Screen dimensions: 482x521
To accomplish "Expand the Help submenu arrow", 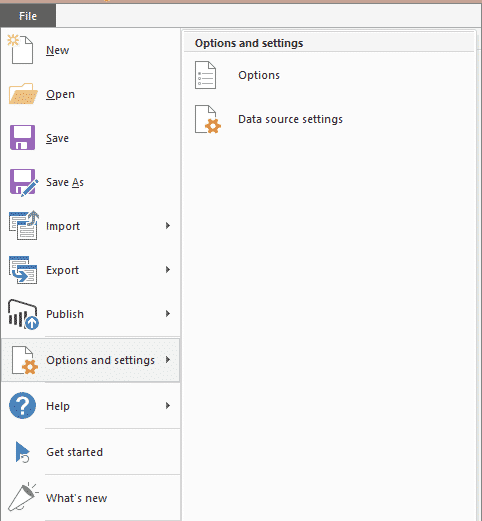I will pos(168,406).
